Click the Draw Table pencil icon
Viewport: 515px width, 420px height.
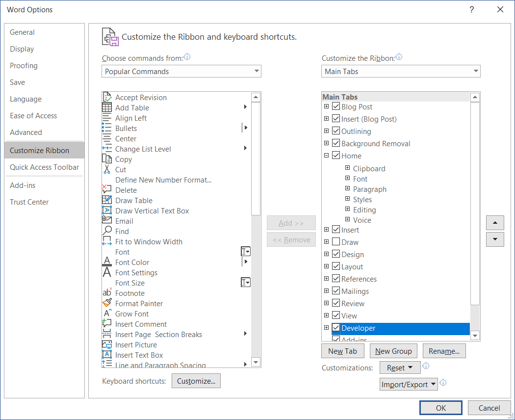(106, 200)
